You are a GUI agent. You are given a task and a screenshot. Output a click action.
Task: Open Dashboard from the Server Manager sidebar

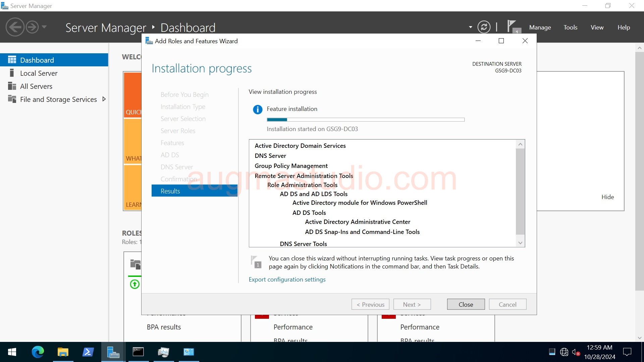[x=37, y=60]
